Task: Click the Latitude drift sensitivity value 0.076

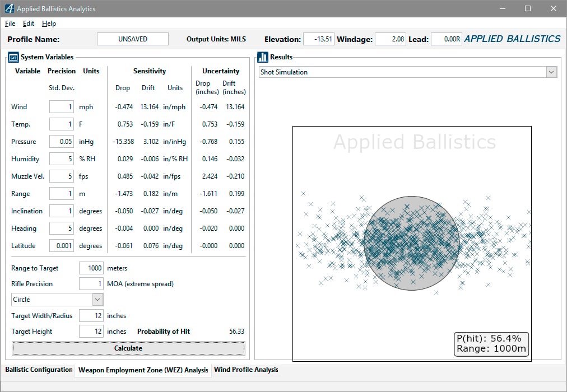Action: click(151, 246)
